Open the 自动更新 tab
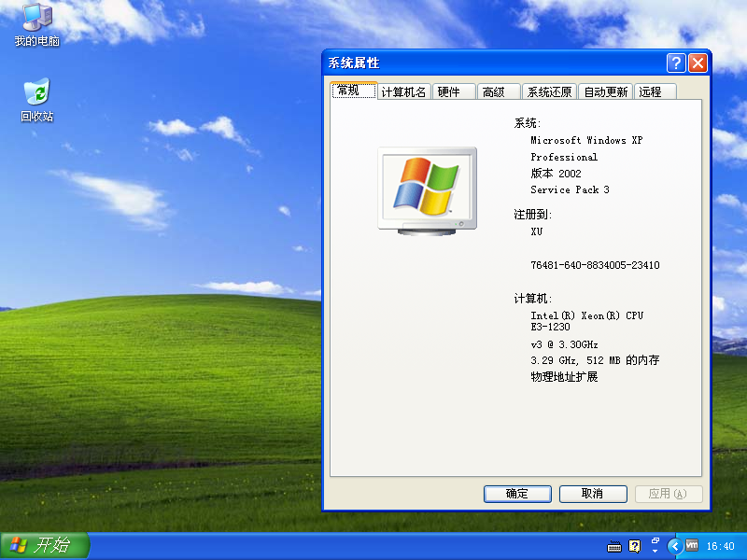Image resolution: width=747 pixels, height=560 pixels. [x=605, y=91]
